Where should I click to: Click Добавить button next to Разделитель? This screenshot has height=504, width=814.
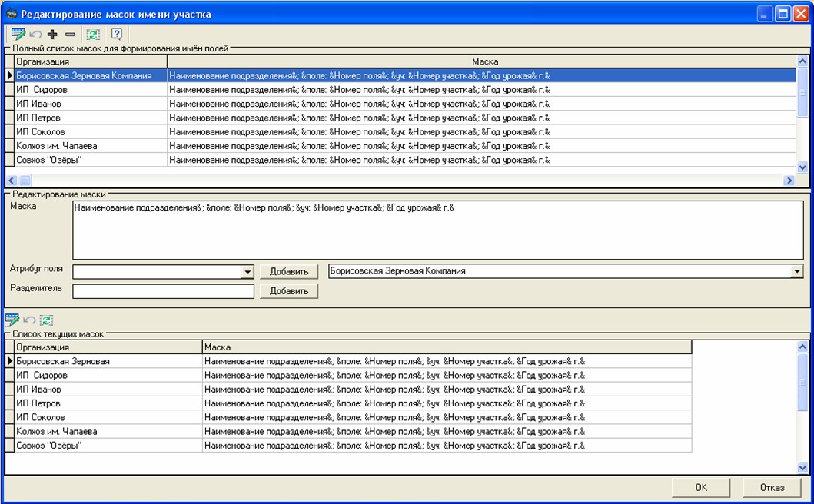288,291
